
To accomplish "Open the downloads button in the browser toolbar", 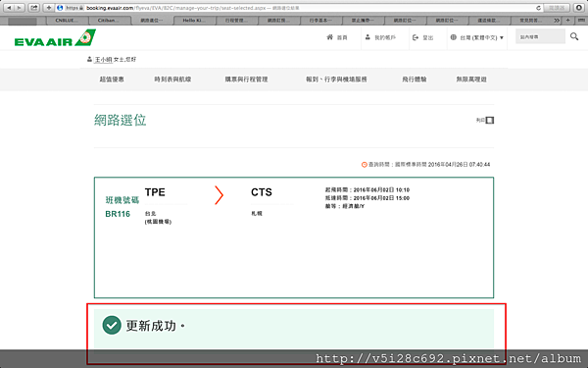I will tap(578, 8).
